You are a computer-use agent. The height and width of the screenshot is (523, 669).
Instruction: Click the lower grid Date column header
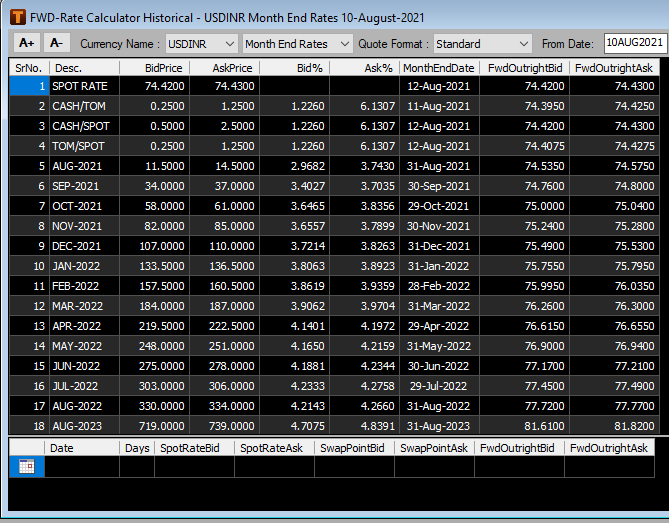81,448
